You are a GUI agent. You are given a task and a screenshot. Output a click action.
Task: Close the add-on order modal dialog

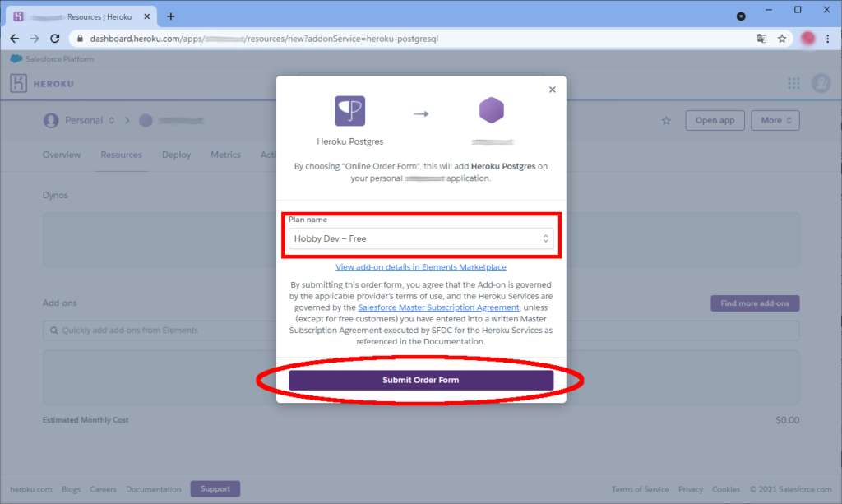(x=553, y=90)
